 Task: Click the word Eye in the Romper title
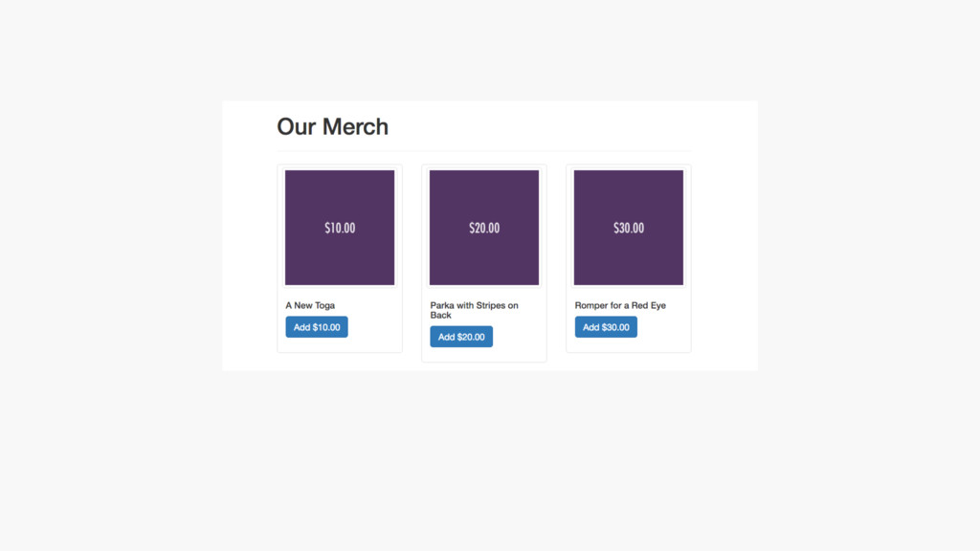pos(657,306)
